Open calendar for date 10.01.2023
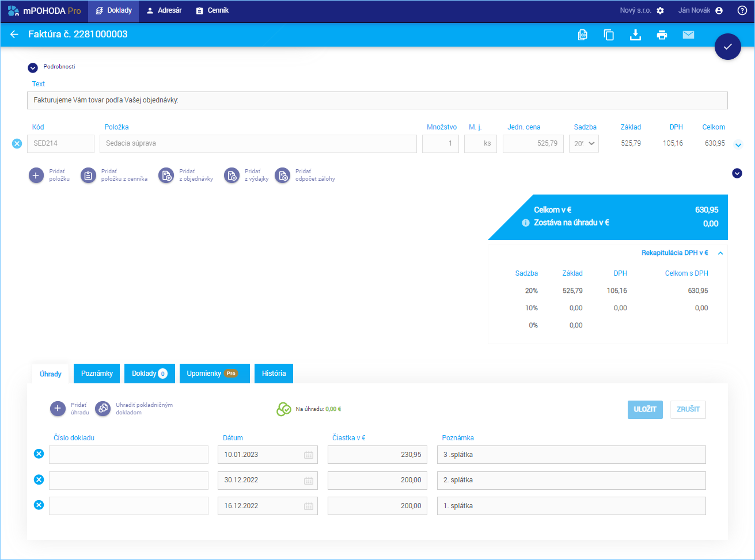The height and width of the screenshot is (560, 755). click(309, 455)
